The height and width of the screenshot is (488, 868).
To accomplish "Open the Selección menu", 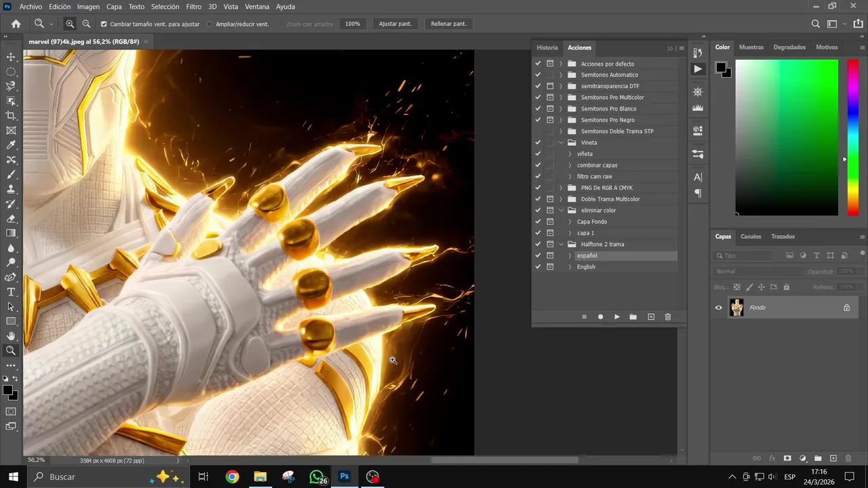I will pyautogui.click(x=165, y=7).
